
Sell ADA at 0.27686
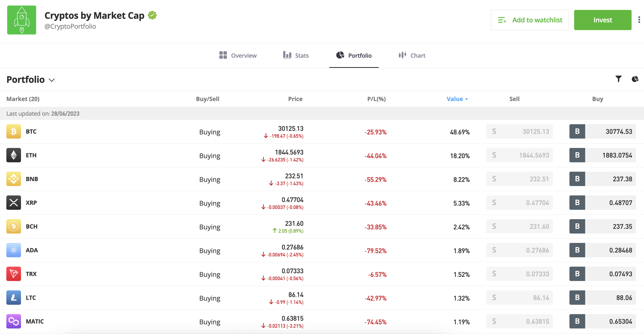519,250
